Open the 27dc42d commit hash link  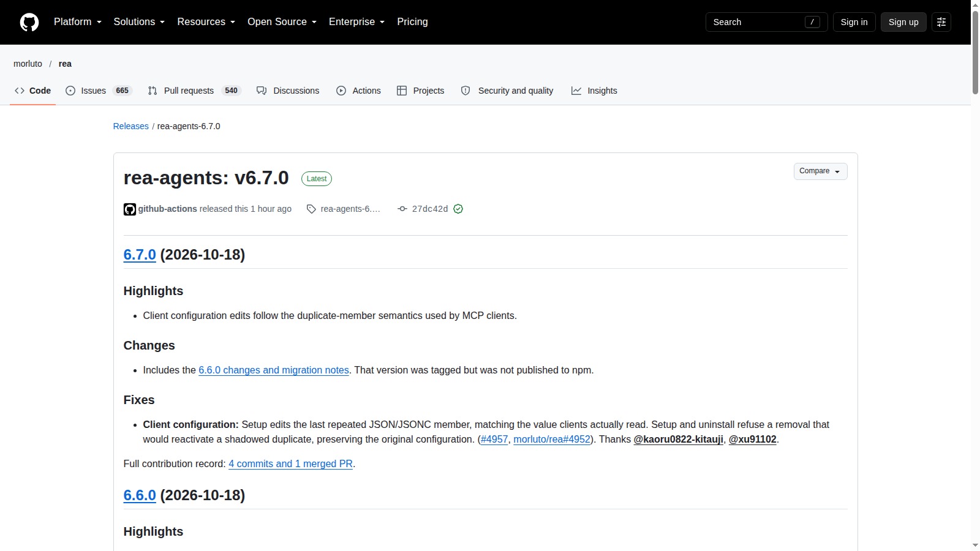[430, 209]
